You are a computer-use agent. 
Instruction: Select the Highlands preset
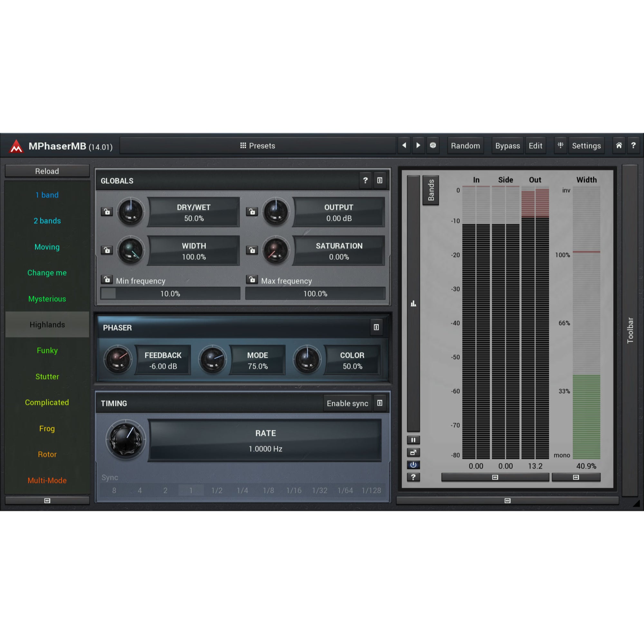[47, 325]
